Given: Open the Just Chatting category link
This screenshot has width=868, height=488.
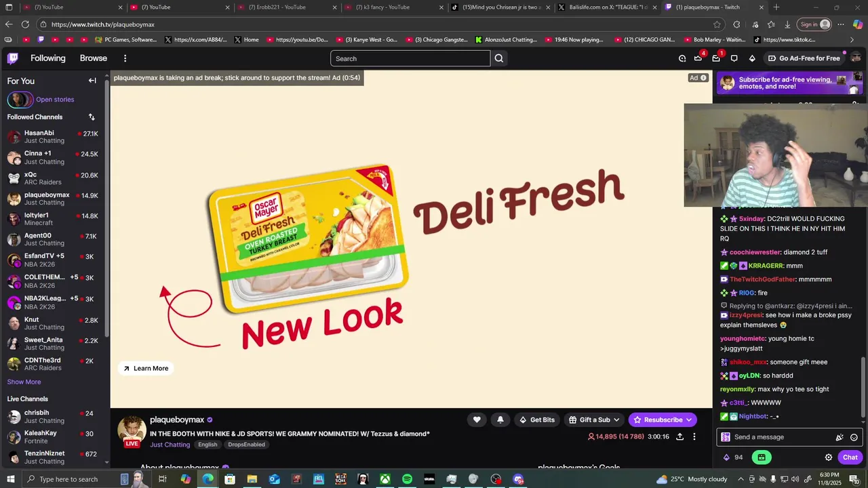Looking at the screenshot, I should tap(170, 445).
